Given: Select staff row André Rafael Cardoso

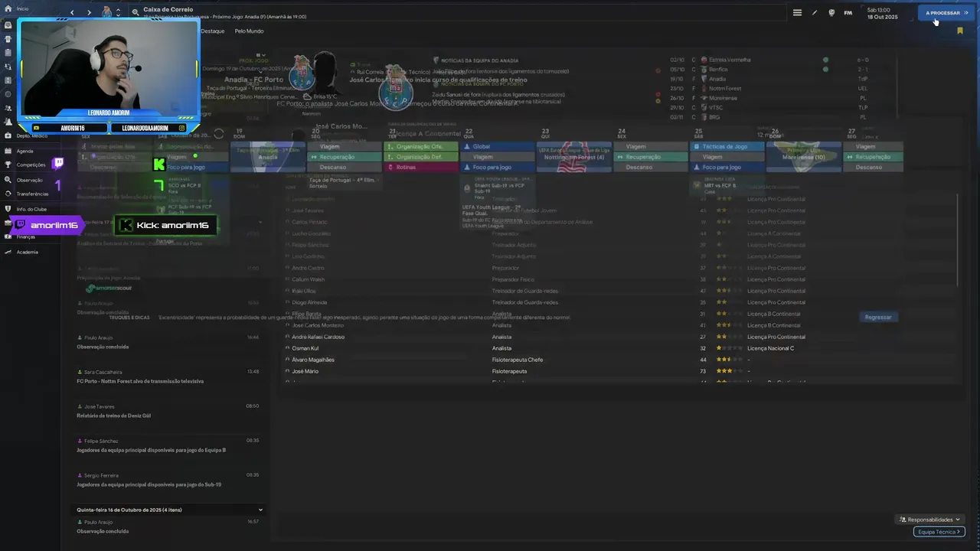Looking at the screenshot, I should click(620, 337).
